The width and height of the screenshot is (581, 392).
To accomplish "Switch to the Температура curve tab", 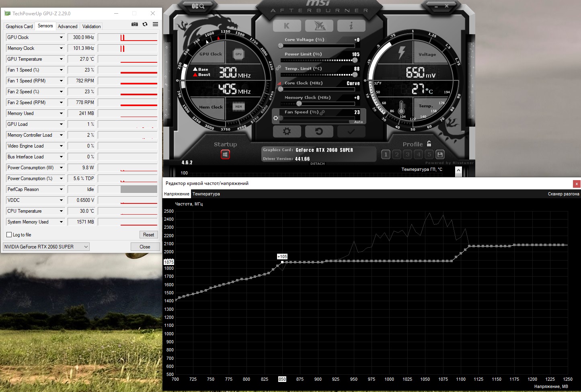I will (x=206, y=194).
